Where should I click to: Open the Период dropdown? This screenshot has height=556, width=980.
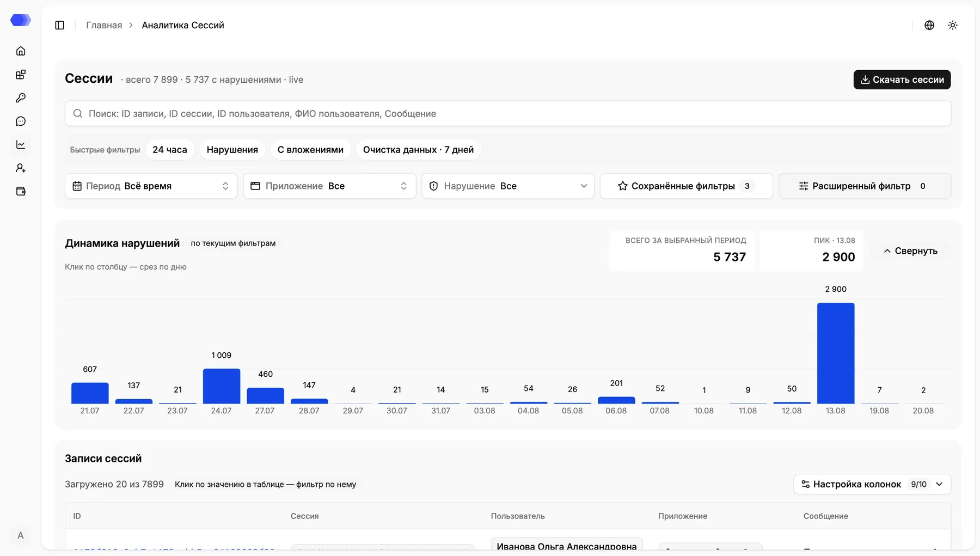coord(151,186)
